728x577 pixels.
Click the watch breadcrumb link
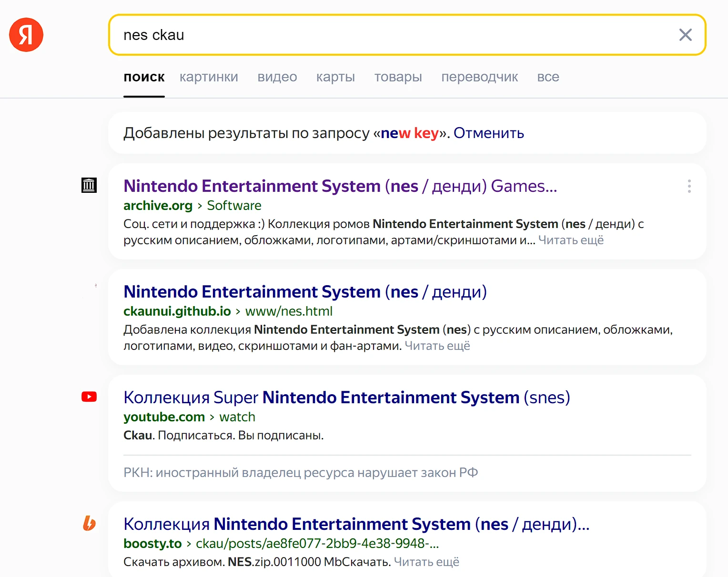point(237,417)
